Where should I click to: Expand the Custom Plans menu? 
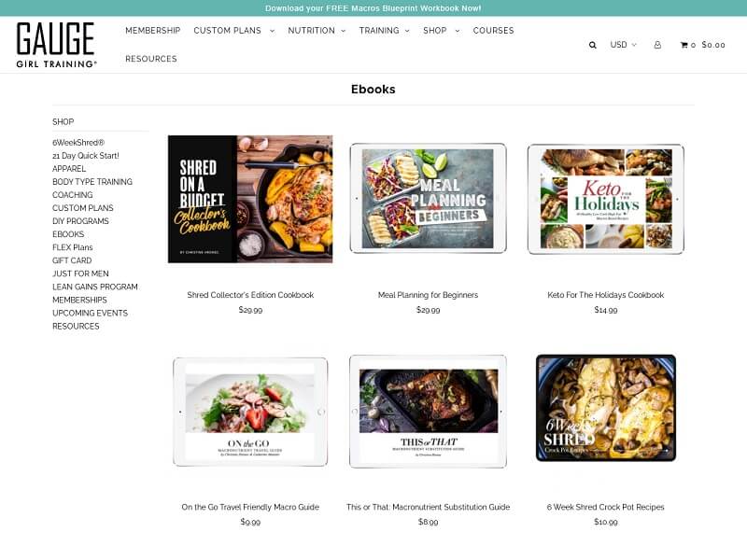click(x=233, y=31)
